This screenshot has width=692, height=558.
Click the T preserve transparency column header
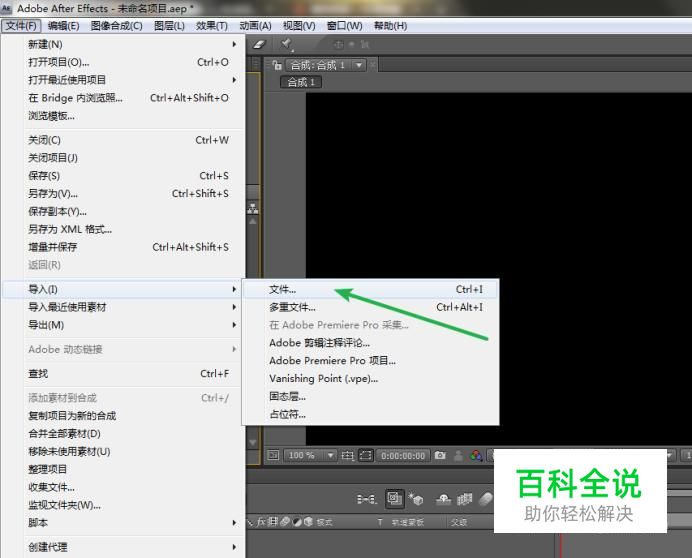pyautogui.click(x=380, y=523)
